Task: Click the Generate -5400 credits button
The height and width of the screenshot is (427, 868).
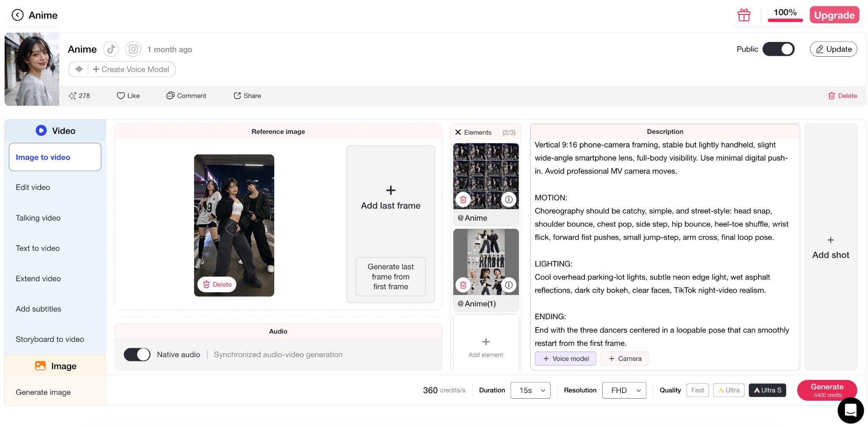Action: pos(827,390)
